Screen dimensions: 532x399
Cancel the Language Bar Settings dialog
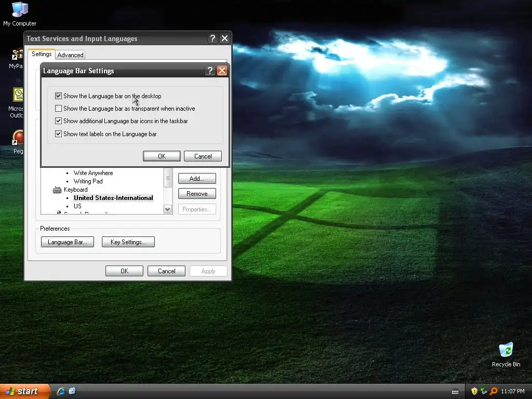(x=203, y=156)
